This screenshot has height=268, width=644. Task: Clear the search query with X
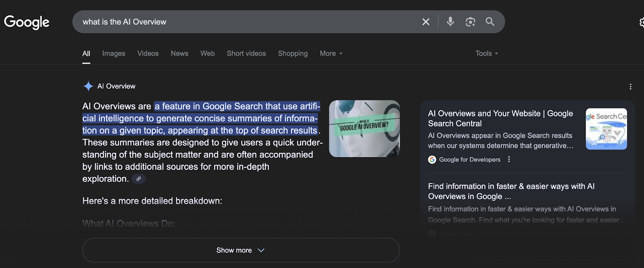coord(426,22)
